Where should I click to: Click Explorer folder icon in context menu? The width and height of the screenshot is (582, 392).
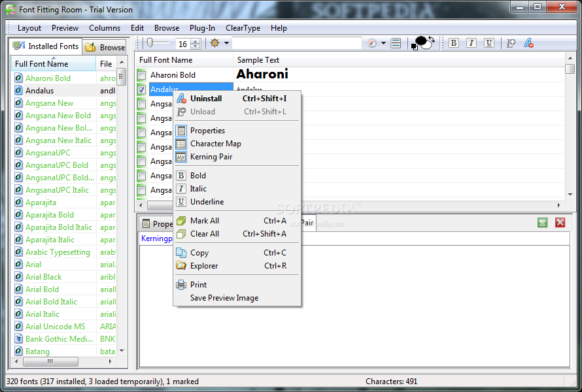coord(181,265)
